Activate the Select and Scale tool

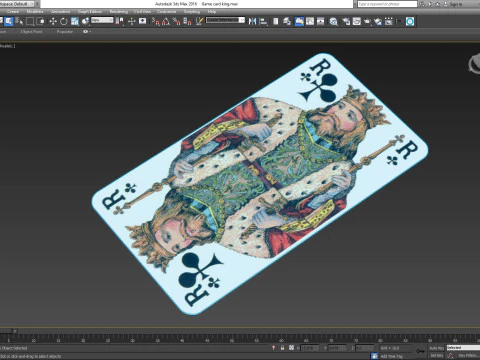tap(75, 21)
